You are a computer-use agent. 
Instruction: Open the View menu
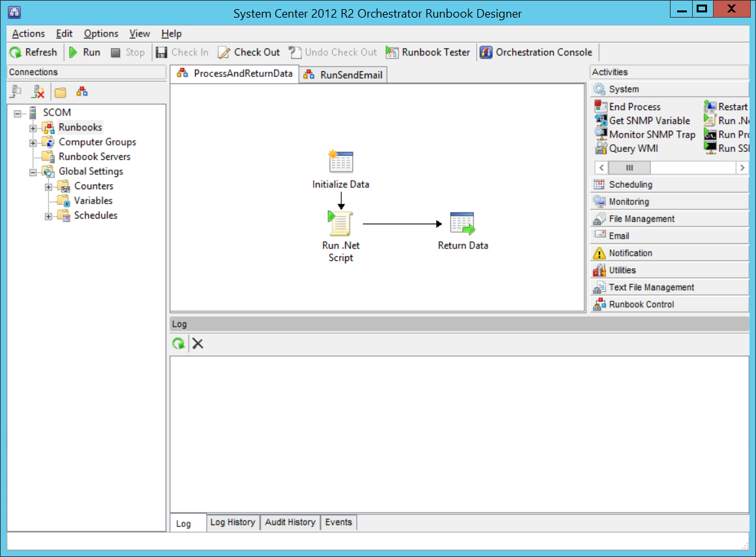(140, 34)
